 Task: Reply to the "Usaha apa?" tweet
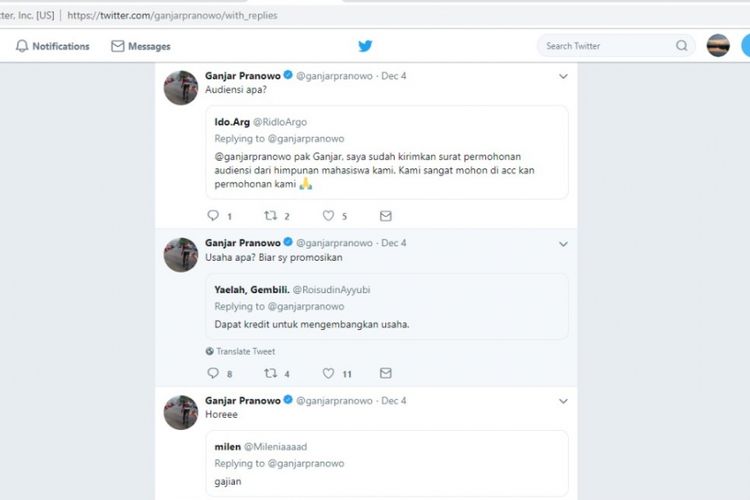point(212,374)
